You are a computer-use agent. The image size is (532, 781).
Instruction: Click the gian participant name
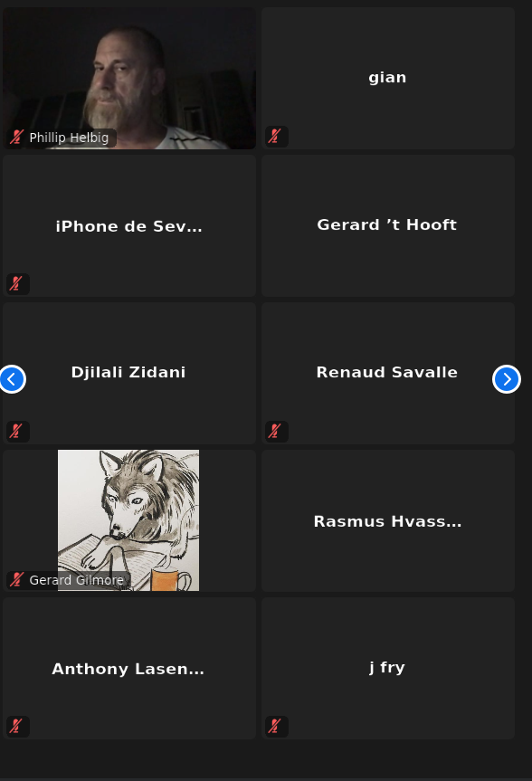[387, 78]
